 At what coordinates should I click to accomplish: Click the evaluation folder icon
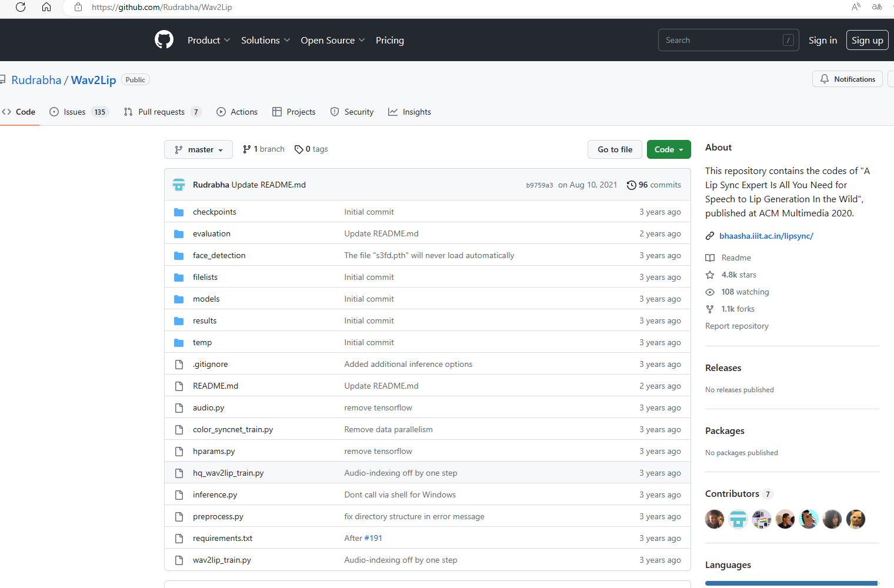point(179,234)
